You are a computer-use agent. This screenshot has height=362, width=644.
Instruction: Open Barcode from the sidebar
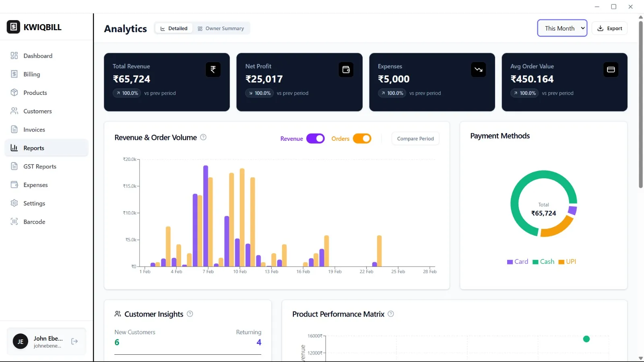(34, 222)
